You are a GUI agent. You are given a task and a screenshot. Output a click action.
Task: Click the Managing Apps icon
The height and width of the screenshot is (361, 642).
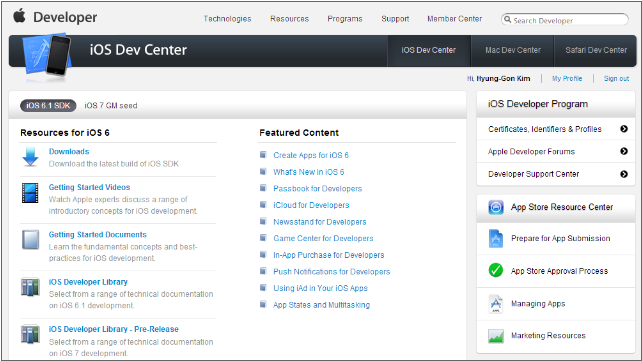(496, 304)
